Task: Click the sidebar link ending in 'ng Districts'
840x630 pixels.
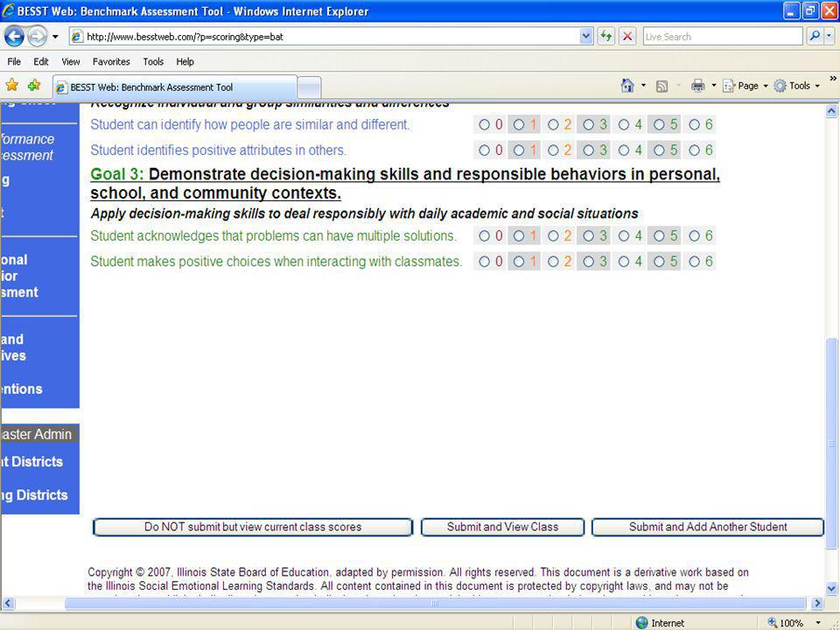Action: click(x=34, y=495)
